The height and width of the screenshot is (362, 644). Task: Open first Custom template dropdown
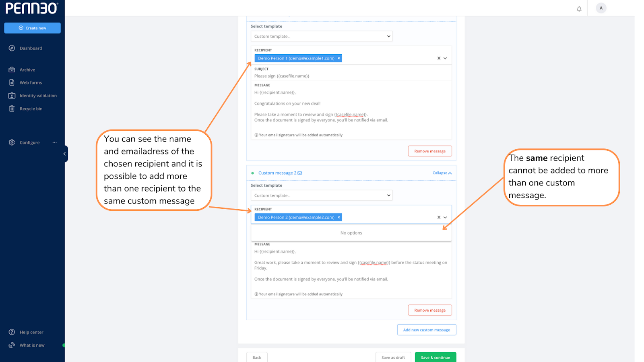tap(322, 36)
